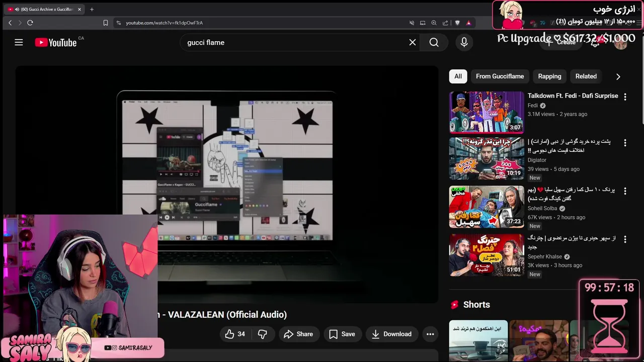The width and height of the screenshot is (644, 362).
Task: Download the video
Action: coord(391,334)
